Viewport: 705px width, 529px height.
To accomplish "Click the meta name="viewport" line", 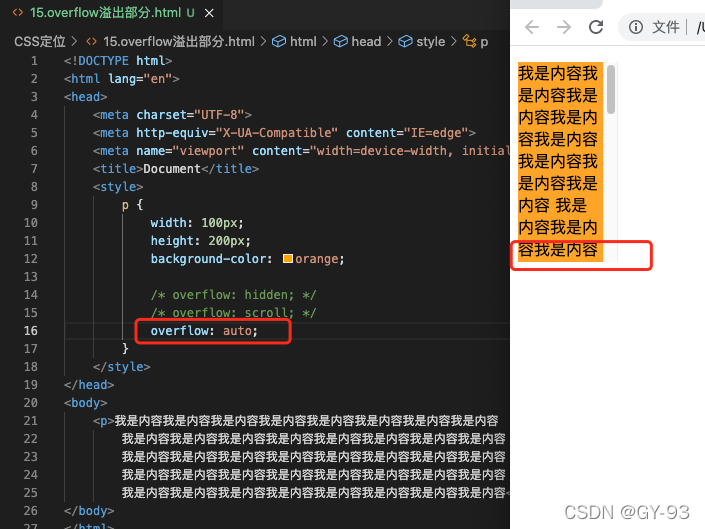I will click(x=301, y=151).
